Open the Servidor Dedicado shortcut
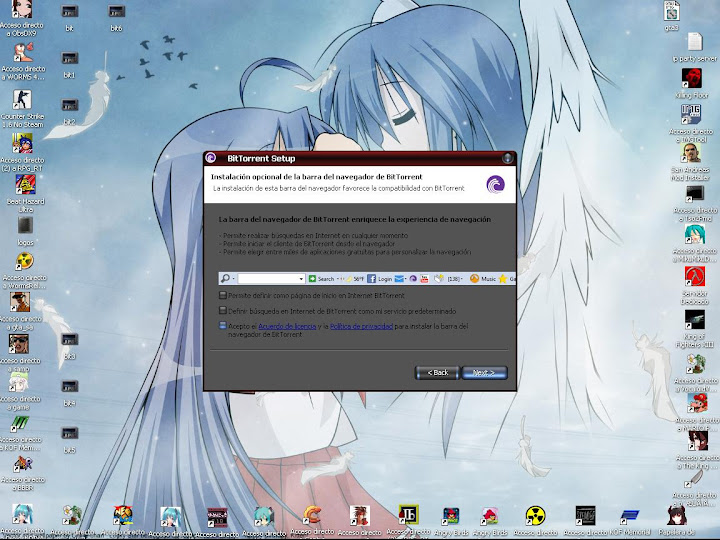Screen dimensions: 720x540 (x=694, y=276)
